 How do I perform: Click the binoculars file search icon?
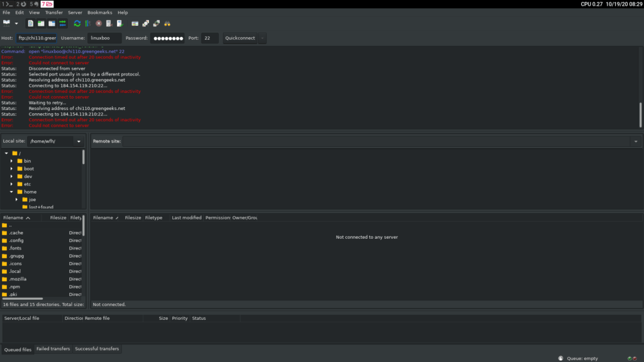coord(167,23)
